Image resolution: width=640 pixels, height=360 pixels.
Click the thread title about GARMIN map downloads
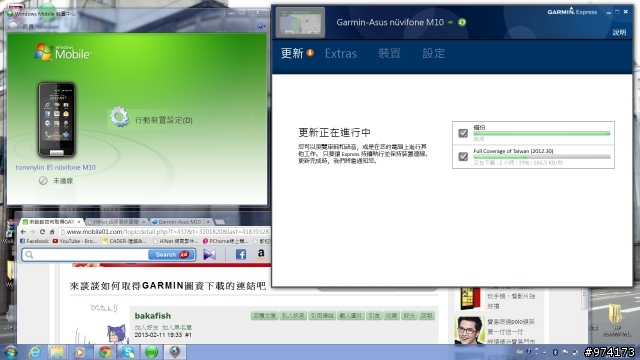tap(168, 286)
